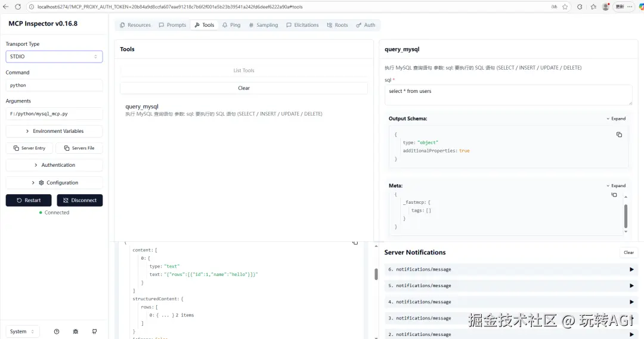Switch to the Sampling tab
The height and width of the screenshot is (339, 644).
click(x=264, y=25)
